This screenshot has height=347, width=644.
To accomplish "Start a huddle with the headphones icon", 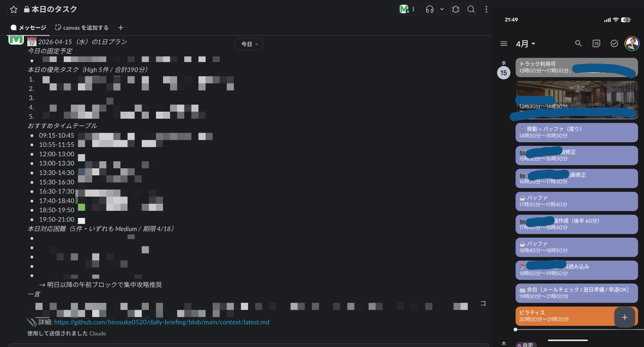I will click(x=430, y=9).
